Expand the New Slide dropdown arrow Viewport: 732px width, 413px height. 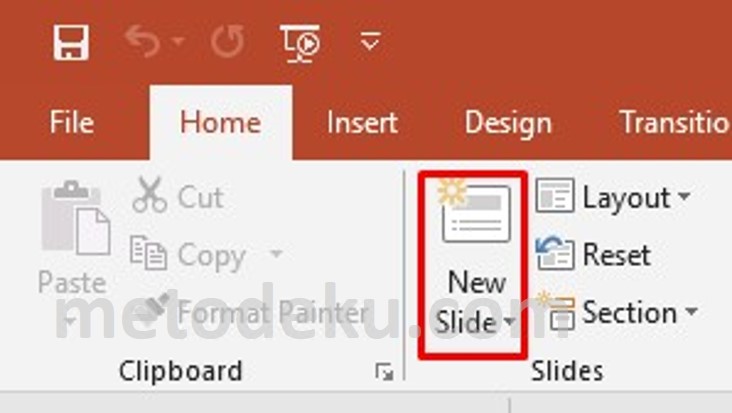[x=510, y=322]
